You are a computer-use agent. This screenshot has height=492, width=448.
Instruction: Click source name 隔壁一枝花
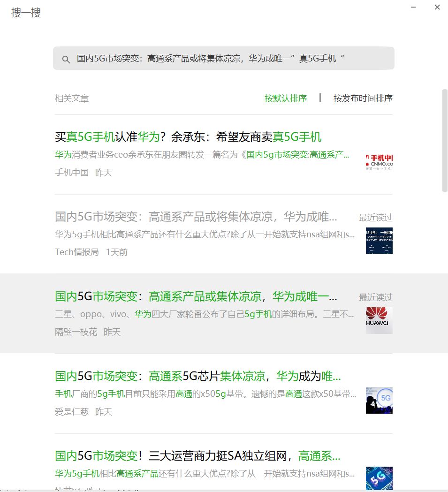click(76, 332)
